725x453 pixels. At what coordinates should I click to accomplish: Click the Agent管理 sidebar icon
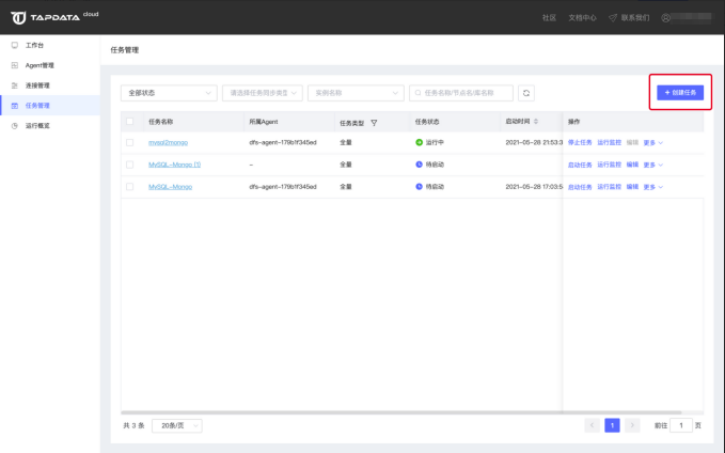(x=15, y=65)
